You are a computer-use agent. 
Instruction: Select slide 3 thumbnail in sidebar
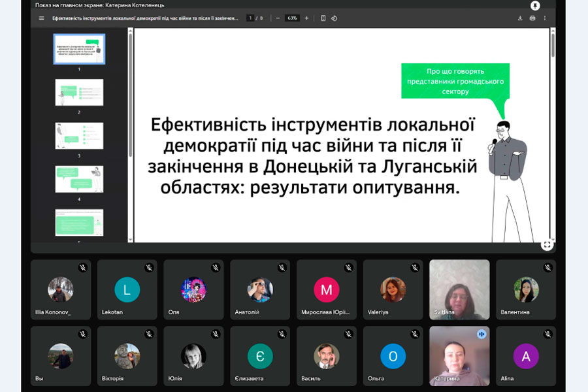(x=79, y=136)
